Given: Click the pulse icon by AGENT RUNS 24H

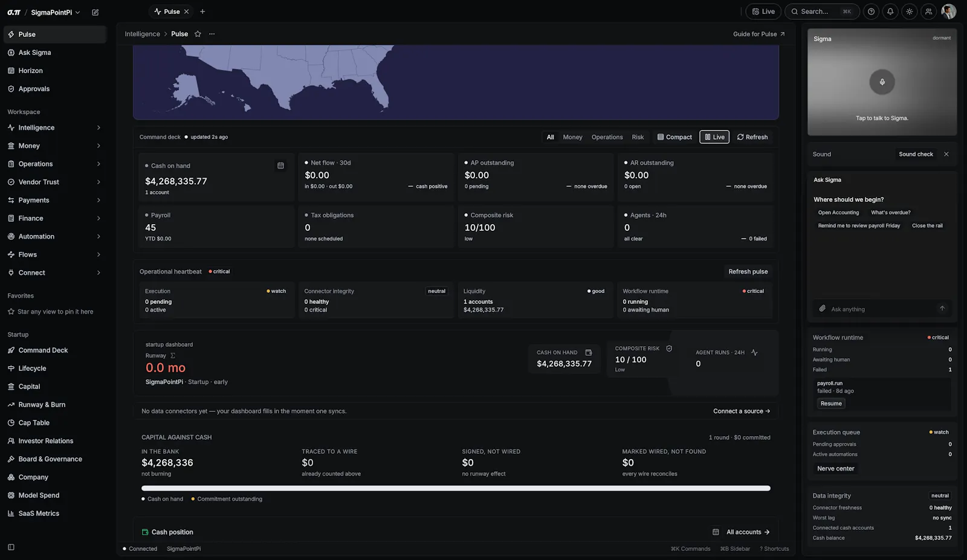Looking at the screenshot, I should (x=754, y=352).
